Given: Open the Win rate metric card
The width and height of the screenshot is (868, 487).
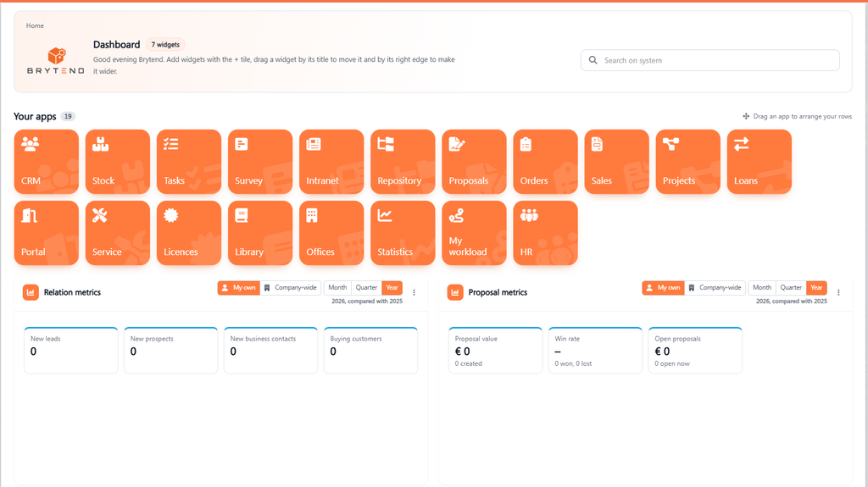Looking at the screenshot, I should 596,351.
